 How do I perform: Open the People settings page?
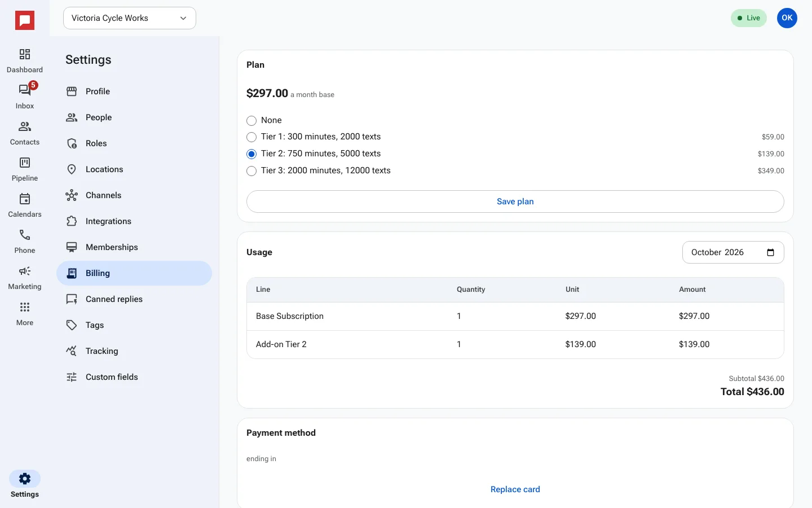(134, 117)
